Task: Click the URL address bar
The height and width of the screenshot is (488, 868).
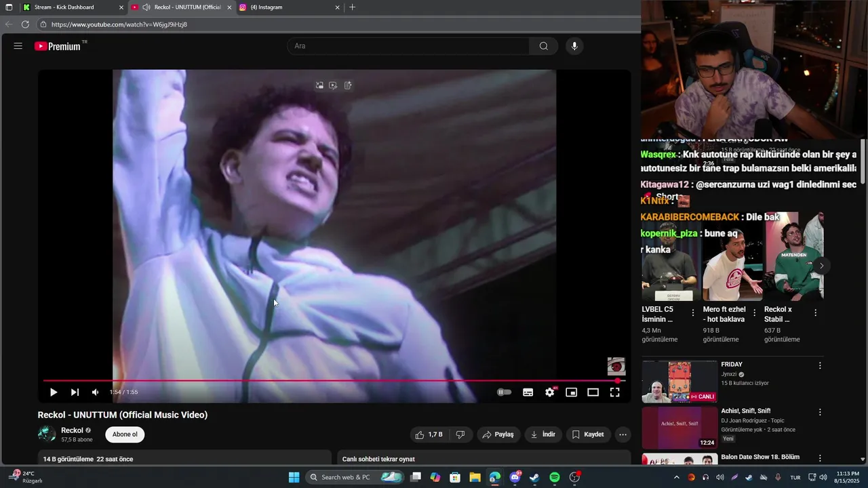Action: 339,24
